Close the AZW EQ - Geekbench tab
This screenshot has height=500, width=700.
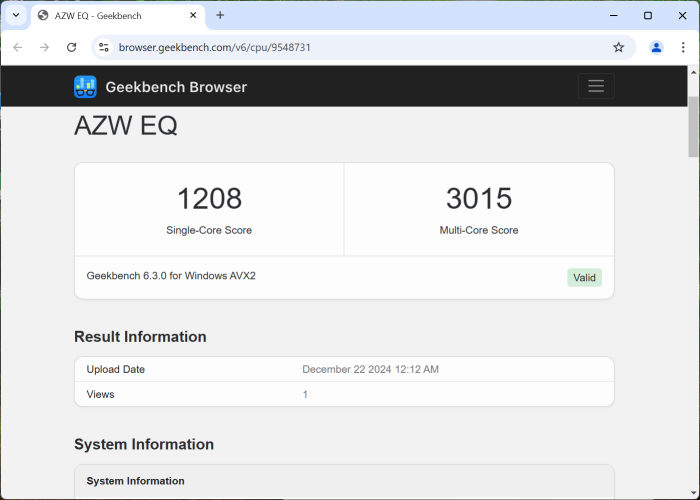point(193,15)
